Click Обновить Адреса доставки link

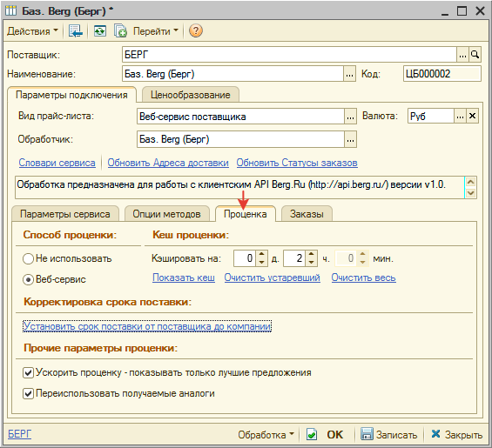(x=168, y=163)
